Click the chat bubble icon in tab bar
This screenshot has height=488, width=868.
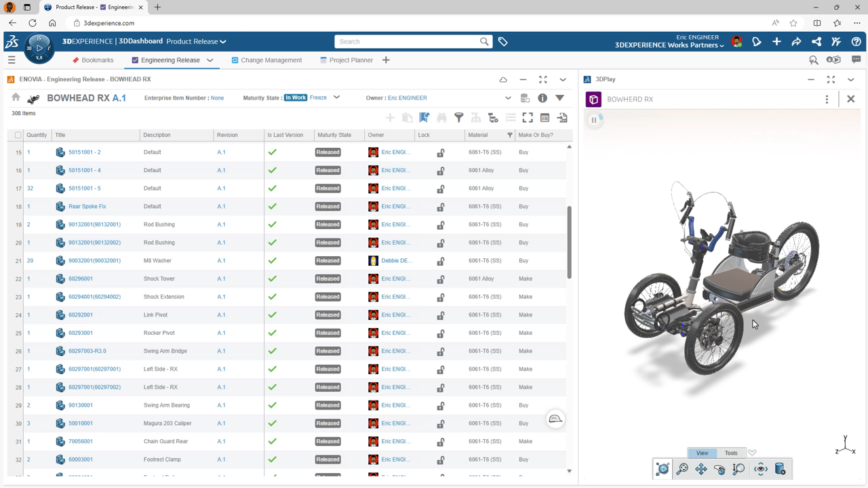point(856,60)
